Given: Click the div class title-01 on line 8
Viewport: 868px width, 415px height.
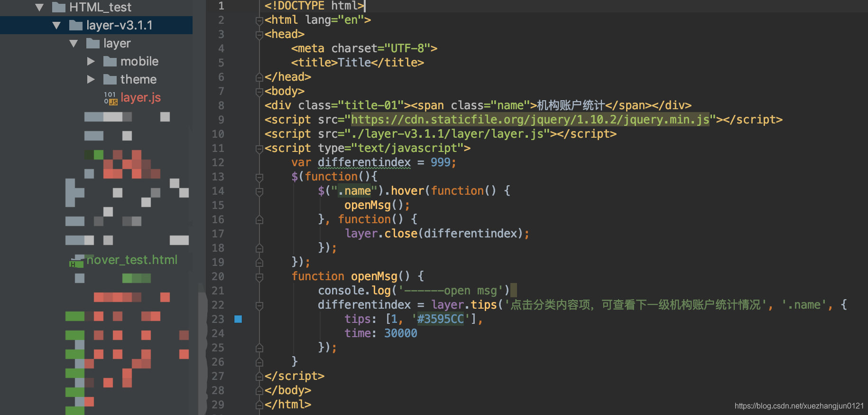Looking at the screenshot, I should (337, 105).
